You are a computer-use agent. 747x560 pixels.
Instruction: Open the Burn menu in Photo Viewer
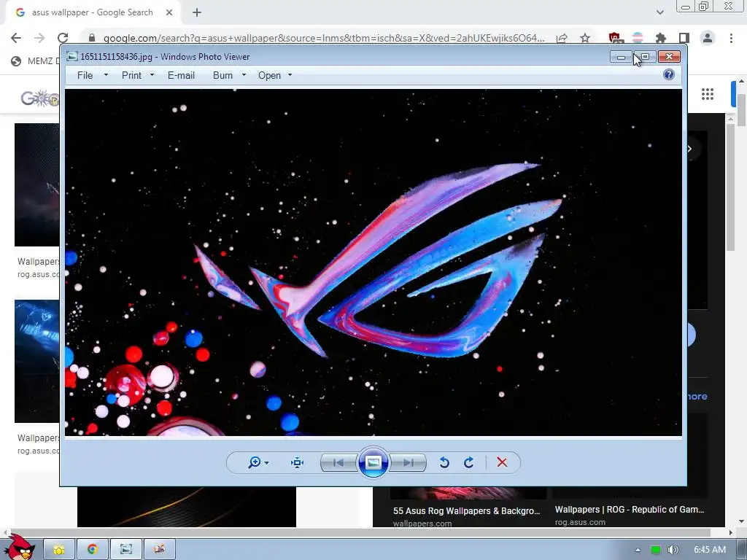(222, 75)
